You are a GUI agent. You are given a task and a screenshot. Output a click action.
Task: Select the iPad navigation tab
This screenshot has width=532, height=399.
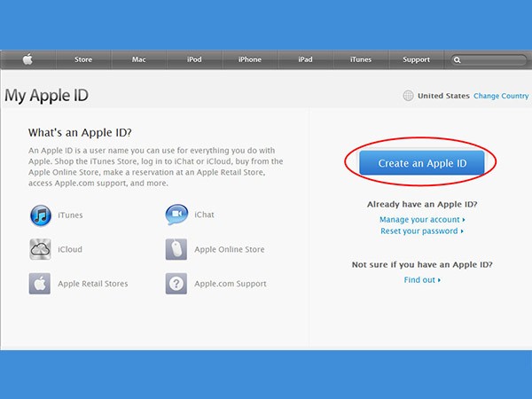pos(305,59)
